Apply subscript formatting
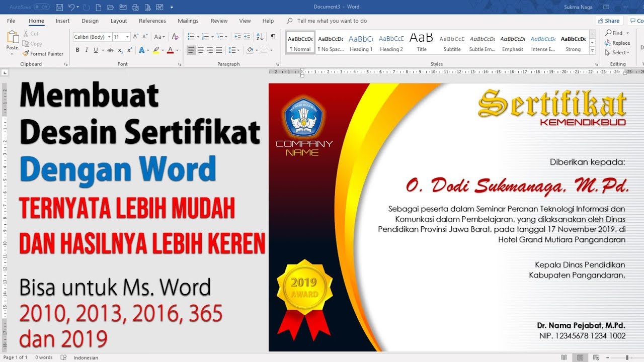The height and width of the screenshot is (362, 644). point(120,50)
